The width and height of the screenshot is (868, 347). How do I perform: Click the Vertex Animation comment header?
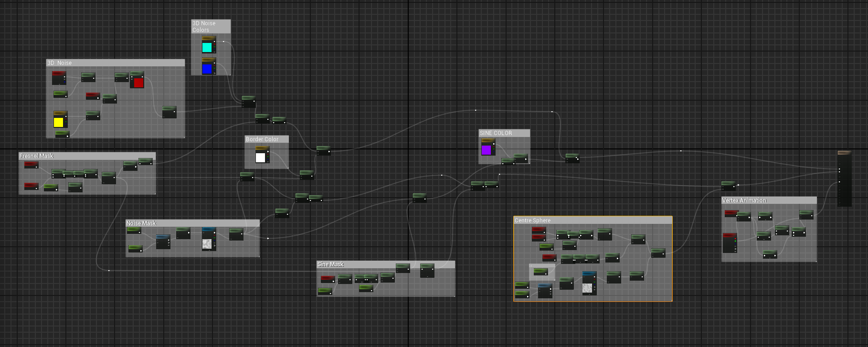pos(769,200)
